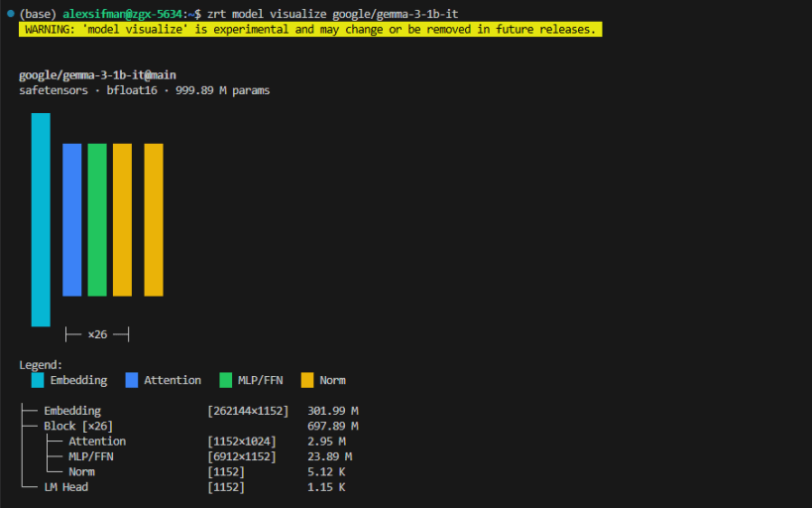
Task: Click the x26 repeat bracket label
Action: tap(97, 334)
